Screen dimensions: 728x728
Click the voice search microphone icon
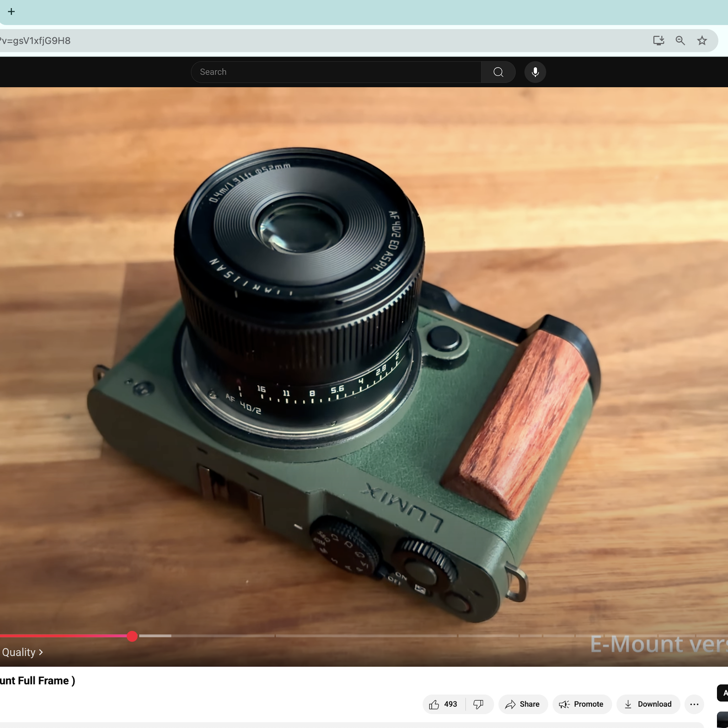click(535, 72)
